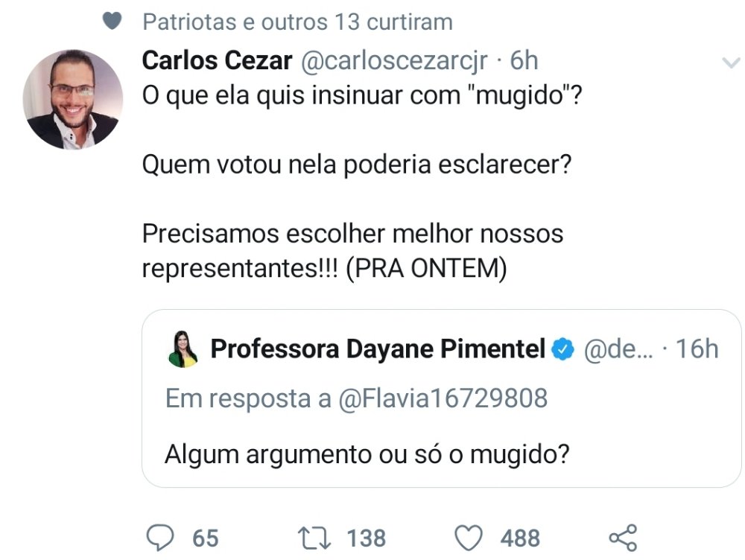Open Professora Dayane Pimentel's small avatar
The height and width of the screenshot is (560, 745).
click(183, 349)
